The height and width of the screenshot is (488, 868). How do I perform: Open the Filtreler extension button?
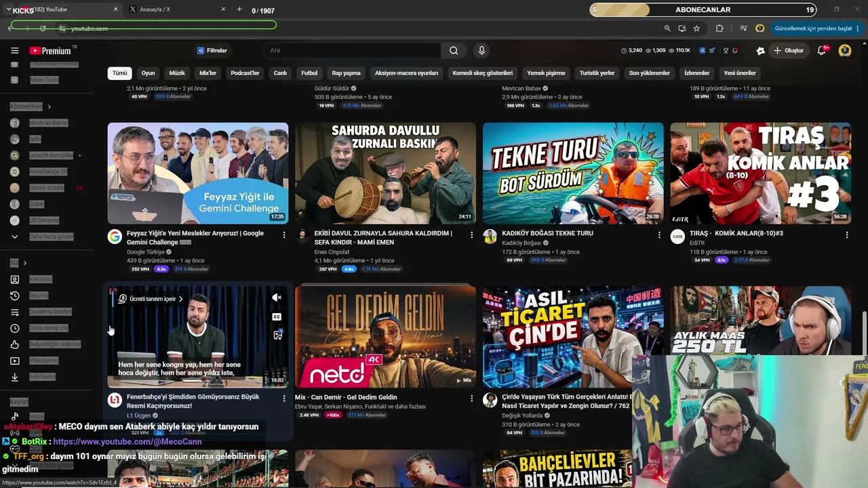[x=212, y=51]
